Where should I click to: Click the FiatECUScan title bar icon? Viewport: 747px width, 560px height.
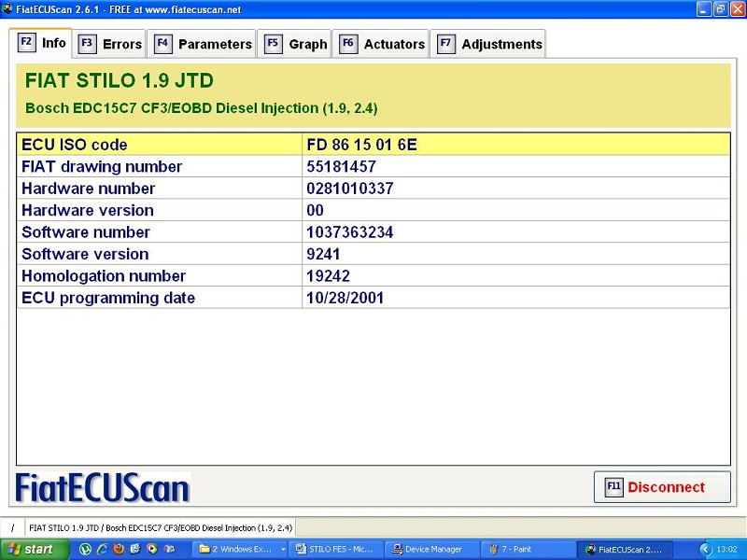pyautogui.click(x=8, y=8)
